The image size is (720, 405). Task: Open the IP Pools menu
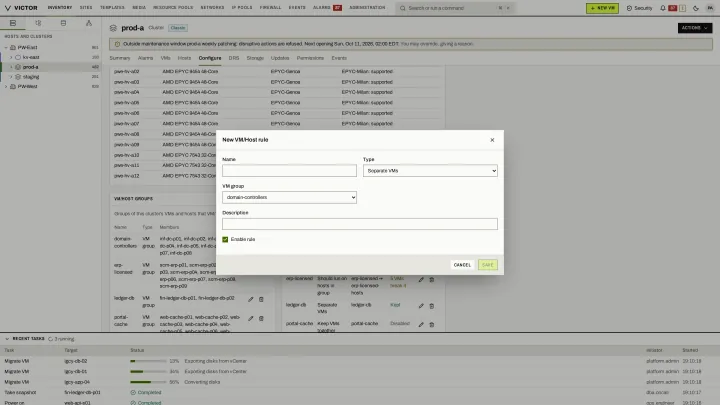coord(242,8)
